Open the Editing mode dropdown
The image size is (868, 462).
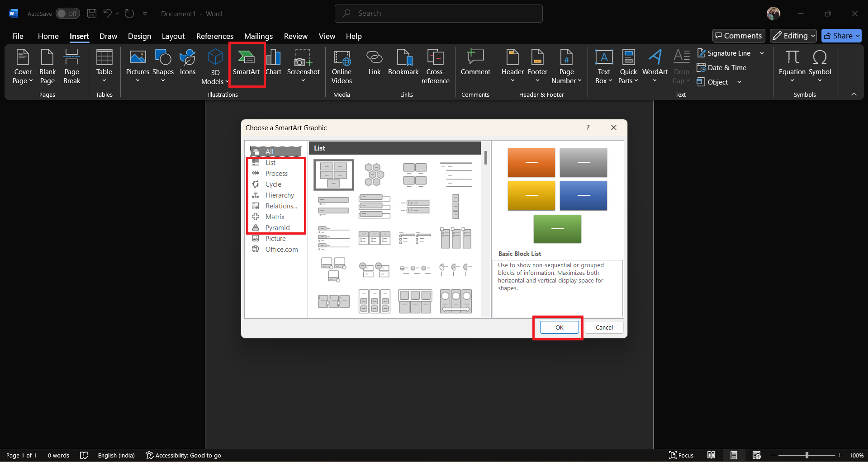[x=794, y=36]
